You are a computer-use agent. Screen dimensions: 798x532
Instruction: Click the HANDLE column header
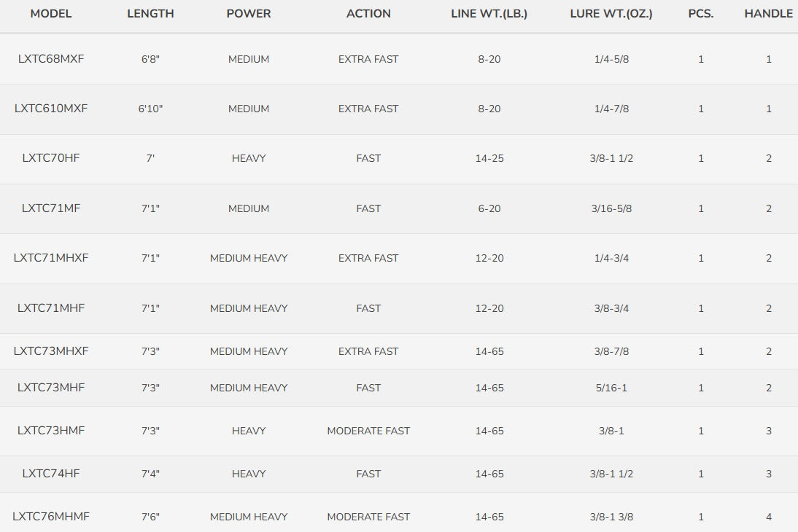769,14
